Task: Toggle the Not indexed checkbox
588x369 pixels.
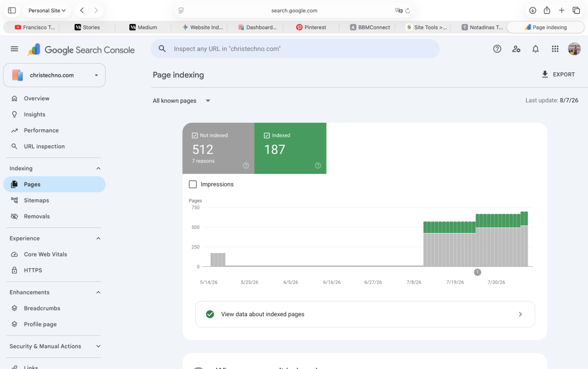Action: pos(195,135)
